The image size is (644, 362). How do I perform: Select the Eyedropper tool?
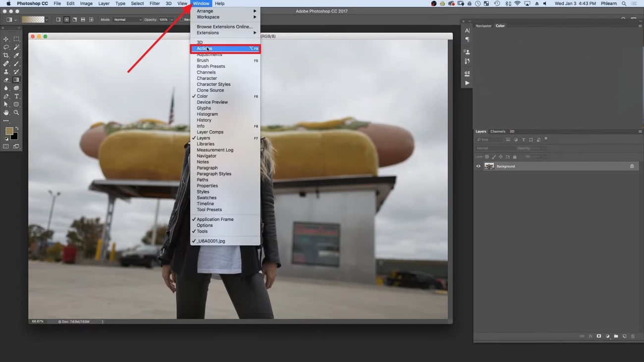[16, 55]
